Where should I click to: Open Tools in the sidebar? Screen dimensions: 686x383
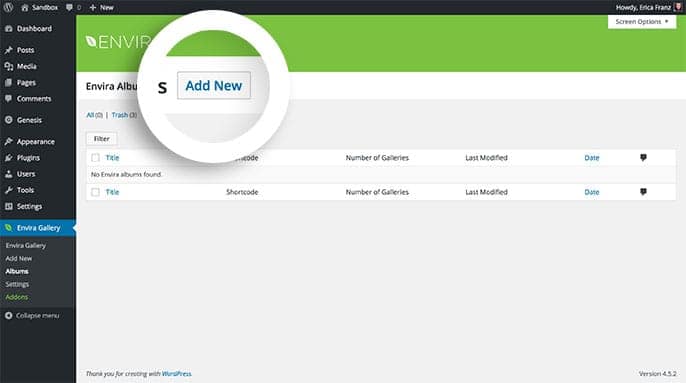pos(25,190)
